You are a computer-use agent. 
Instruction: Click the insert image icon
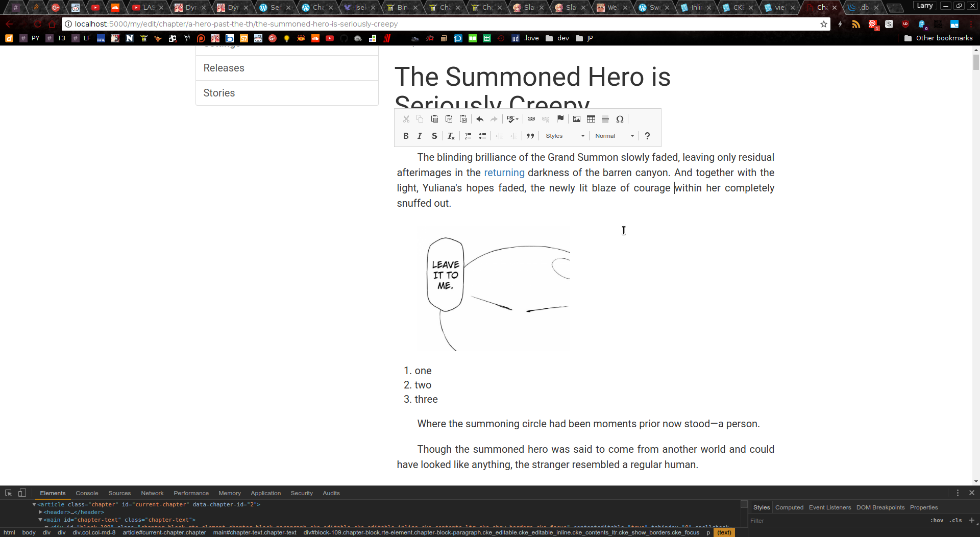(577, 119)
